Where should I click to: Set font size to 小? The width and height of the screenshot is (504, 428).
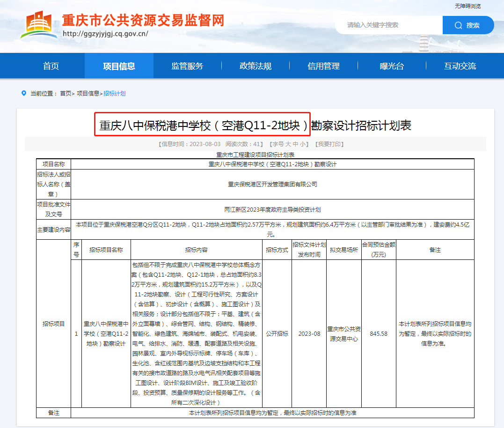pyautogui.click(x=302, y=144)
